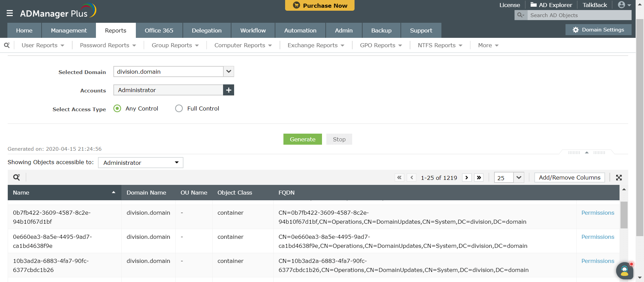The height and width of the screenshot is (282, 644).
Task: Select the Reports tab
Action: (116, 30)
